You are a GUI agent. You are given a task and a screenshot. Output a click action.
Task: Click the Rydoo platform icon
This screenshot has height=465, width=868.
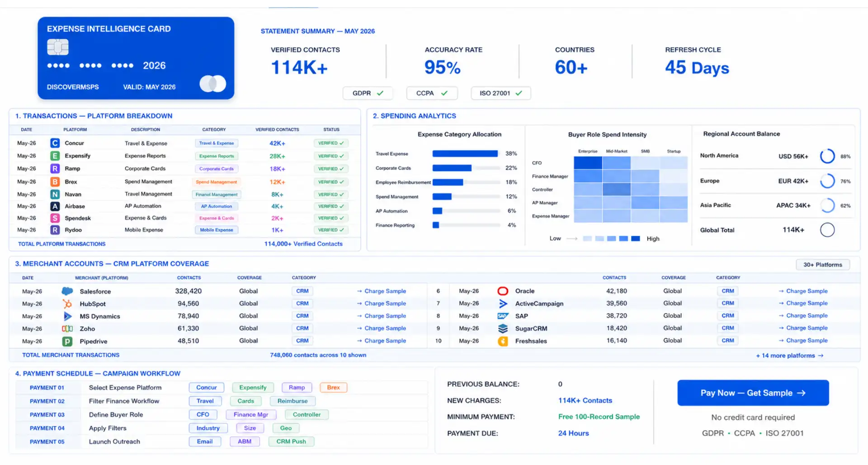click(x=55, y=230)
